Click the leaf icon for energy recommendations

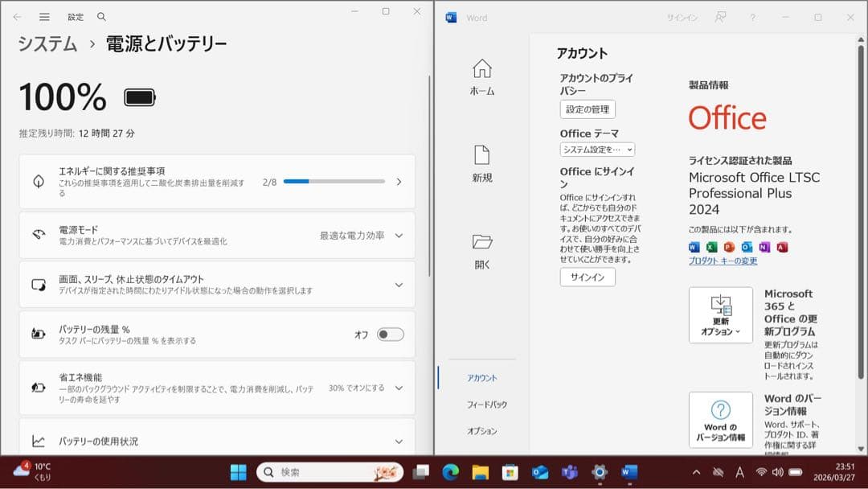(x=39, y=182)
